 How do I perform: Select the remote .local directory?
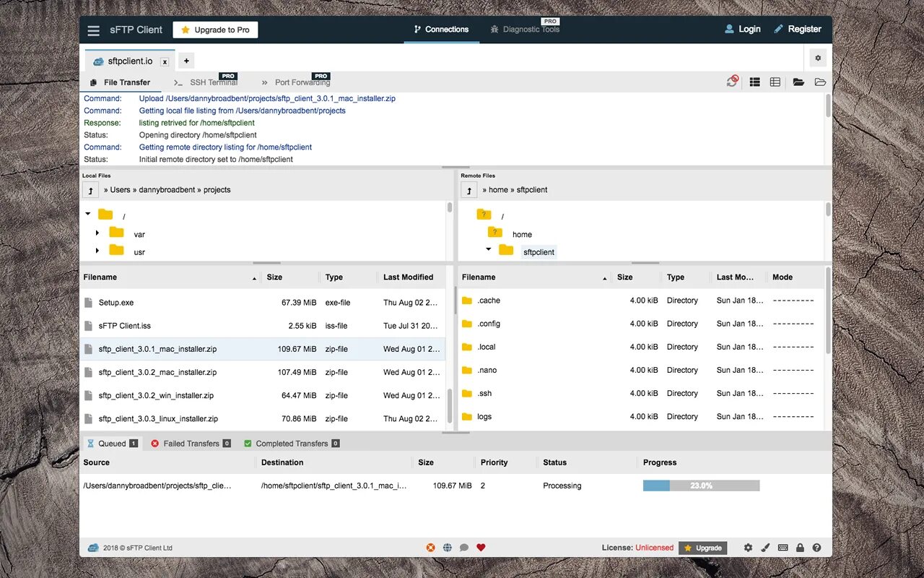pyautogui.click(x=641, y=347)
